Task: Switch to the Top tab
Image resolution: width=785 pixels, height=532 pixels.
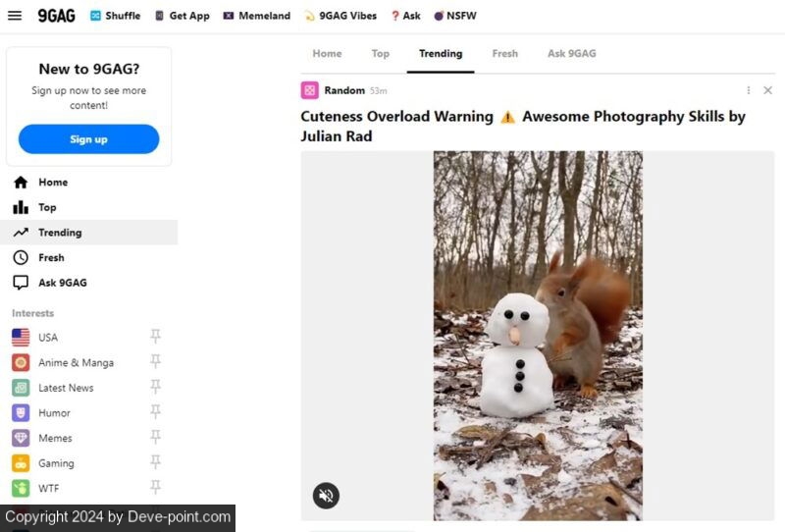Action: coord(380,54)
